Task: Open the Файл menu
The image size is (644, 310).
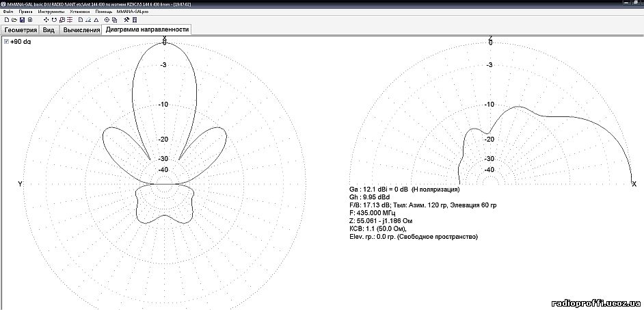Action: pyautogui.click(x=8, y=12)
